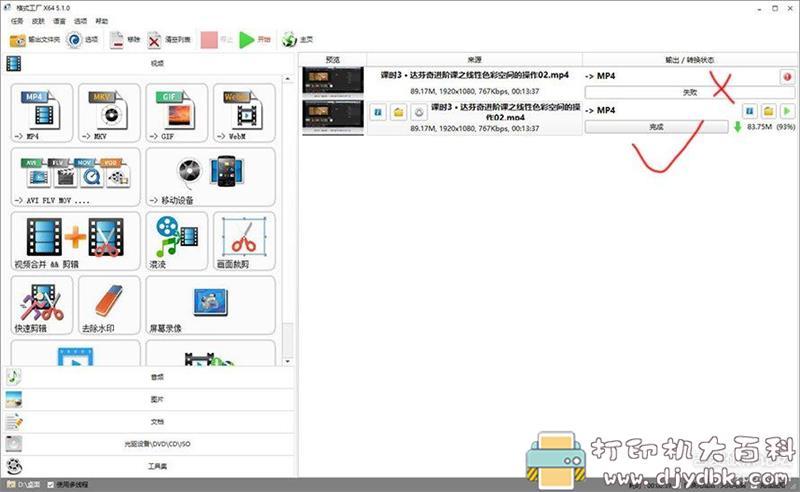The height and width of the screenshot is (492, 800).
Task: Click the red error icon on failed task
Action: coord(787,77)
